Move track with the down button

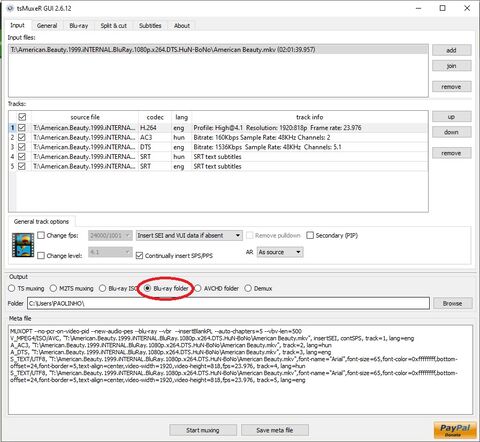452,132
